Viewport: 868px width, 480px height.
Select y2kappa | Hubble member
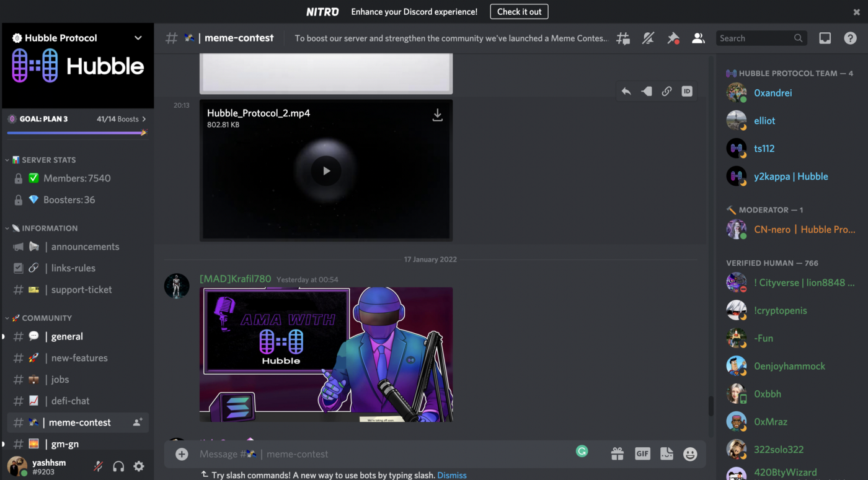coord(791,177)
